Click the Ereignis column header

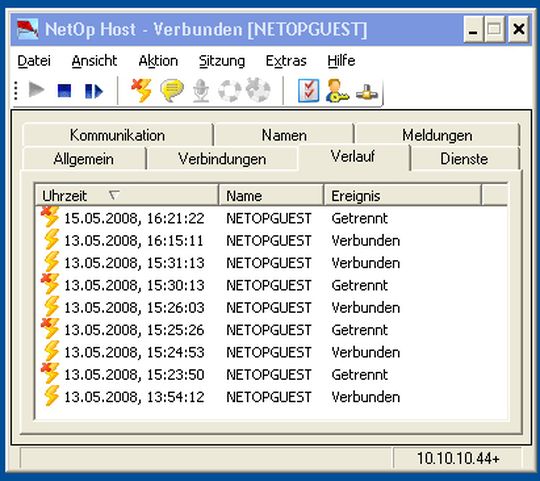click(x=402, y=196)
